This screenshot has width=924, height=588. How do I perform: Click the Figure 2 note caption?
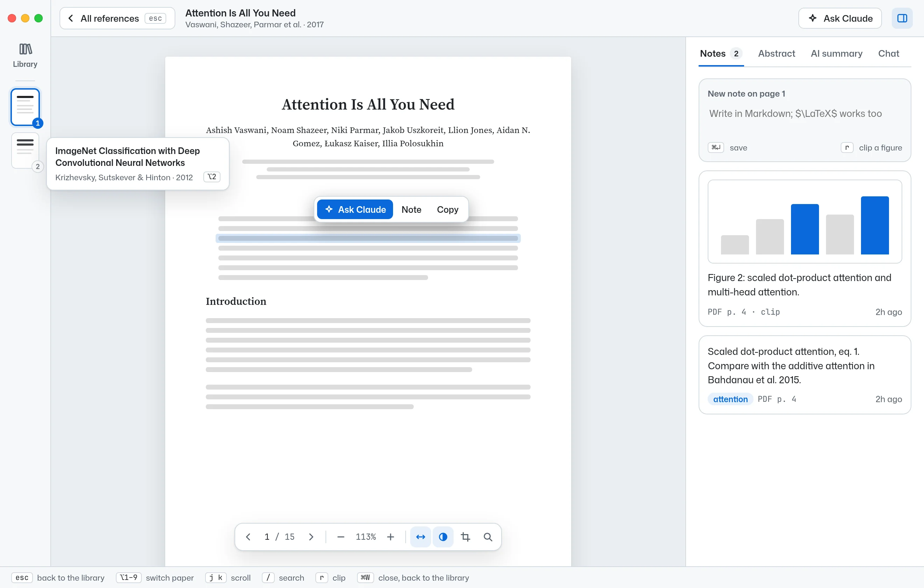pos(799,285)
